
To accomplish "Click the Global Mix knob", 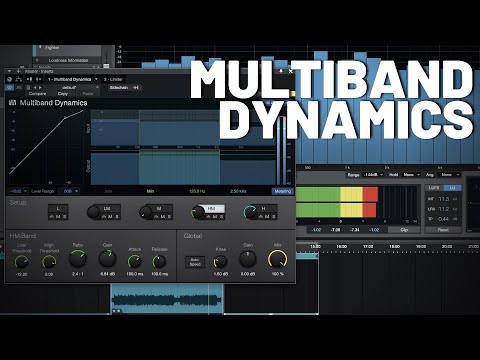I will 277,259.
